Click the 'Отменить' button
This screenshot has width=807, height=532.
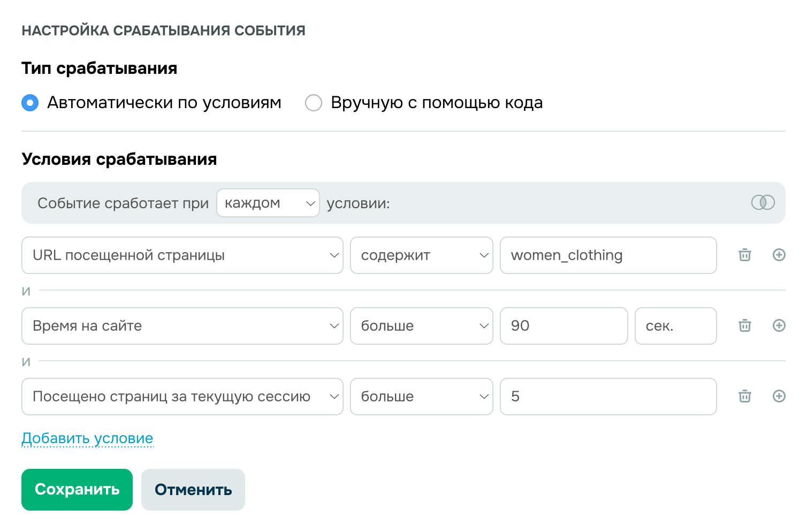tap(193, 489)
